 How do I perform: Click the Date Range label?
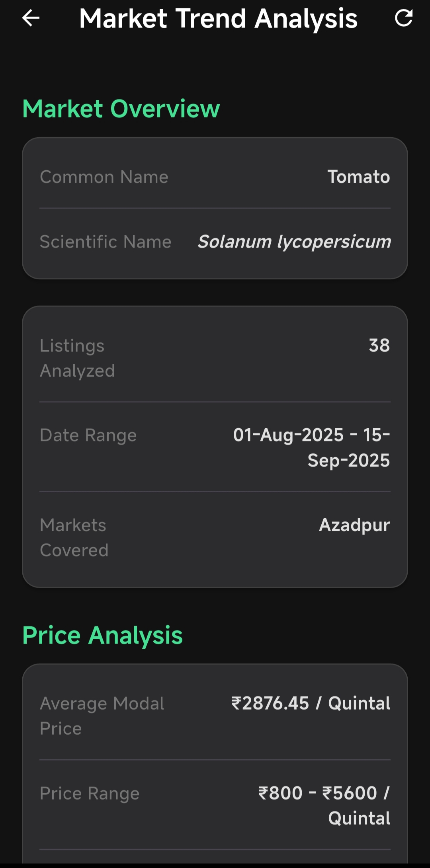(88, 435)
